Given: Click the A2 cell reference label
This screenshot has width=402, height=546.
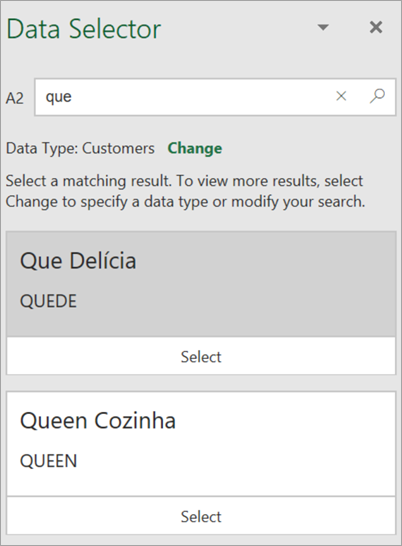Looking at the screenshot, I should tap(15, 99).
